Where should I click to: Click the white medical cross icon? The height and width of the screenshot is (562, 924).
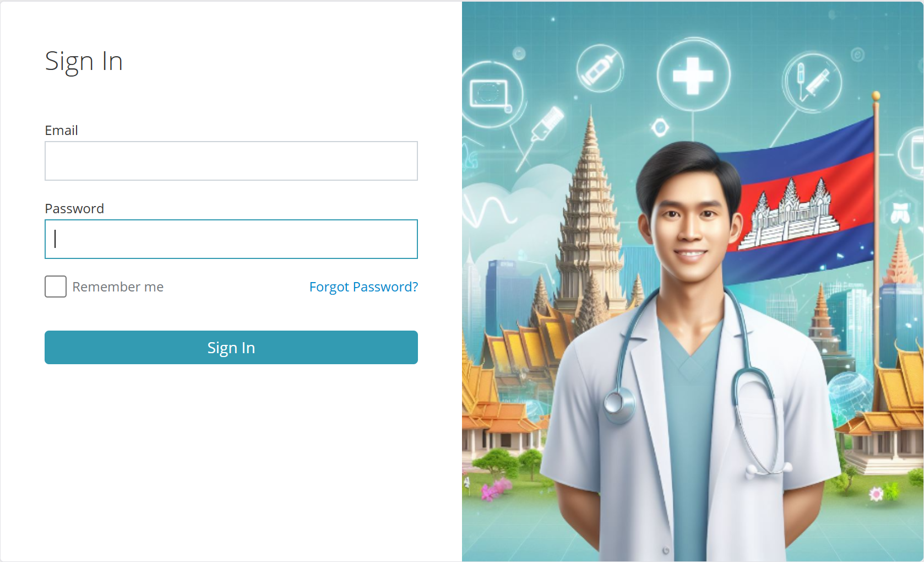(x=693, y=75)
